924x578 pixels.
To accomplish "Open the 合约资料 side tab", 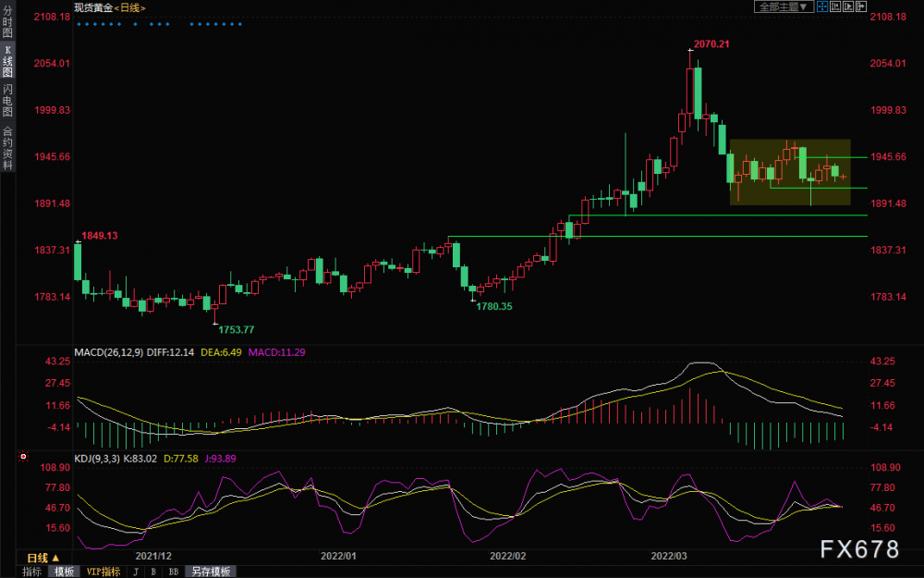I will click(7, 148).
